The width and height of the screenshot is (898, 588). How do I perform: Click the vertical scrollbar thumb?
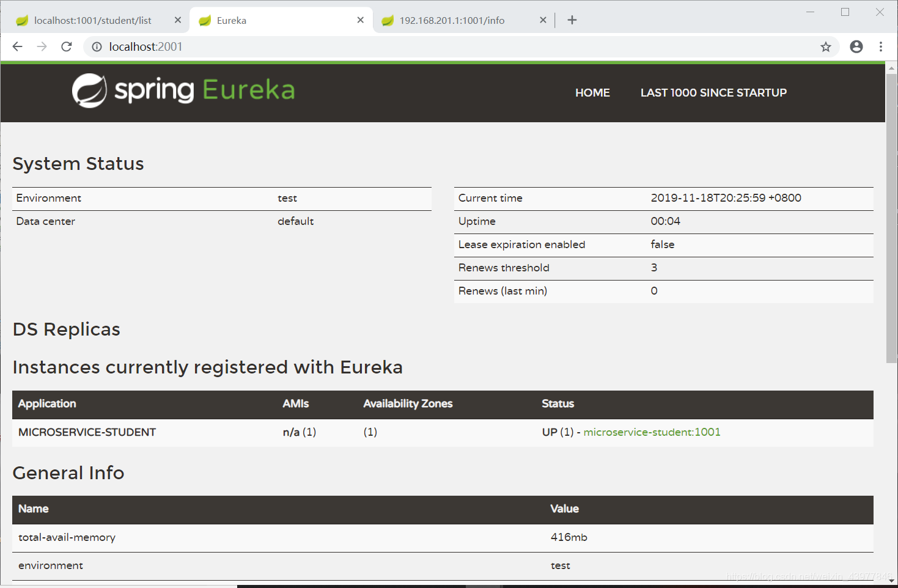[891, 219]
